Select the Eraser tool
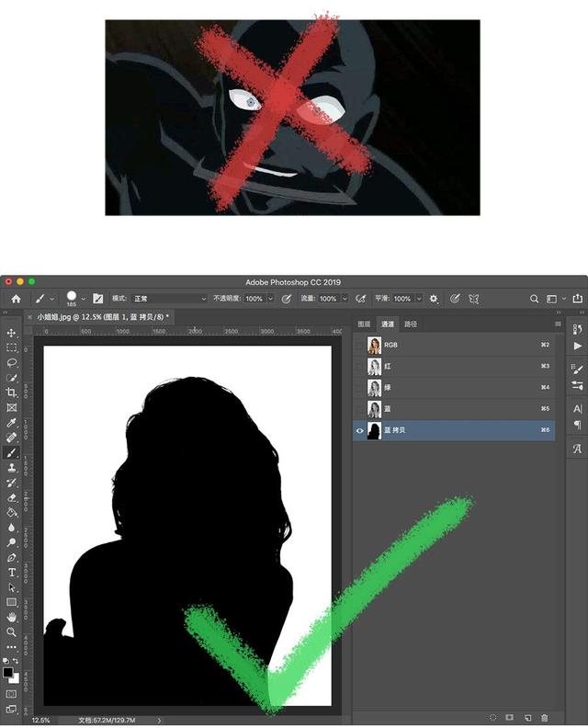588x728 pixels. tap(12, 497)
